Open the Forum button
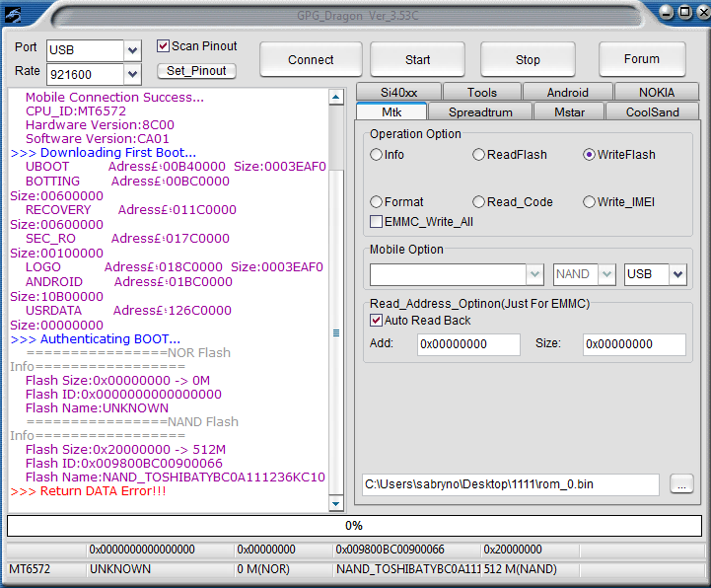 [x=642, y=59]
